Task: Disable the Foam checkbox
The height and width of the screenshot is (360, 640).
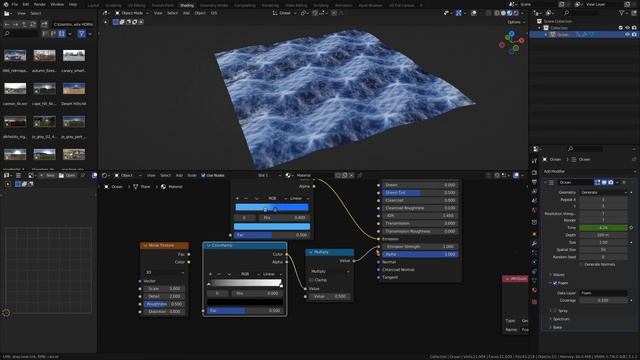Action: [x=555, y=283]
